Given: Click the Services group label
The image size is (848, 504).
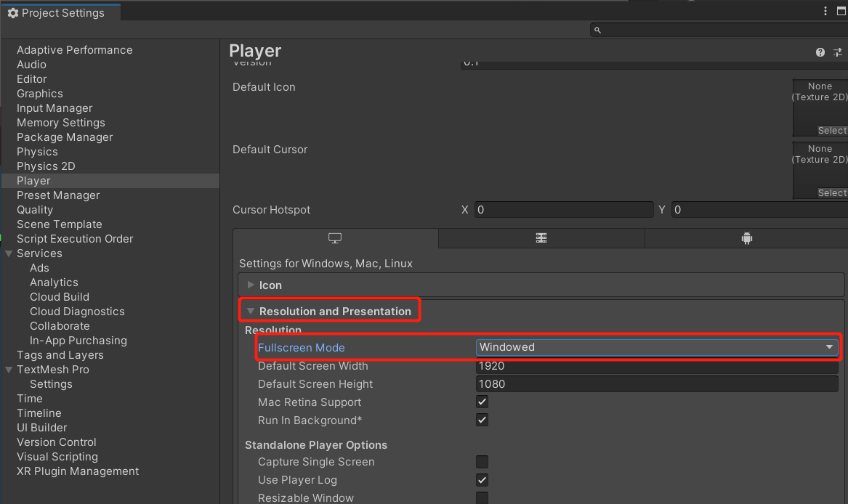Looking at the screenshot, I should pyautogui.click(x=39, y=253).
